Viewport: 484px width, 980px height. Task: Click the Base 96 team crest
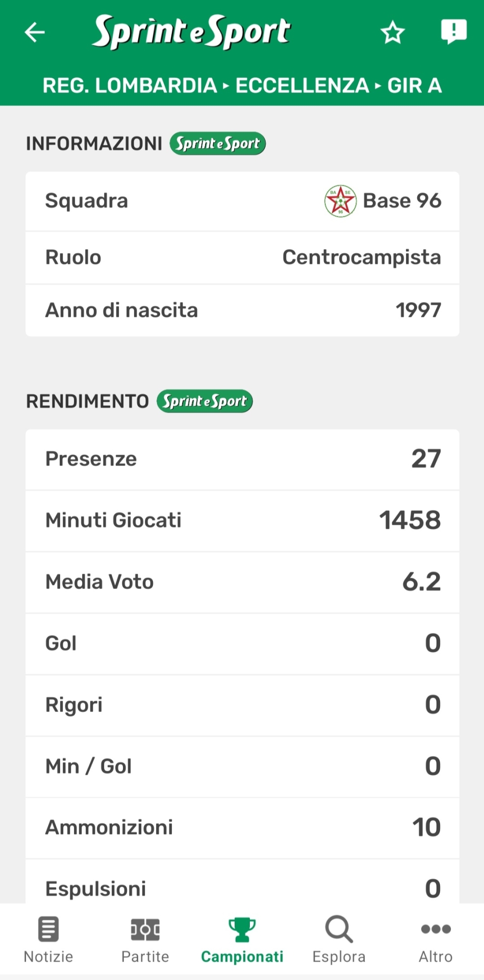(x=340, y=201)
